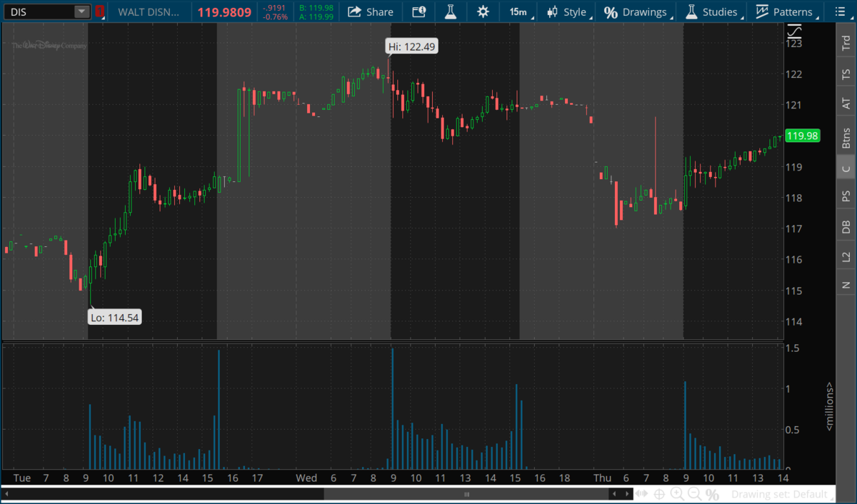Click the expand time axis icon
The image size is (857, 504).
click(642, 494)
